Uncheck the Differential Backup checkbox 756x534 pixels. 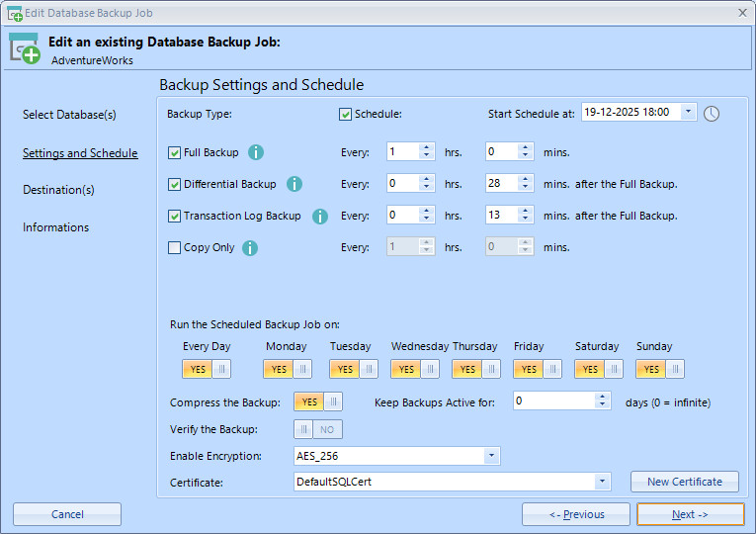(174, 184)
